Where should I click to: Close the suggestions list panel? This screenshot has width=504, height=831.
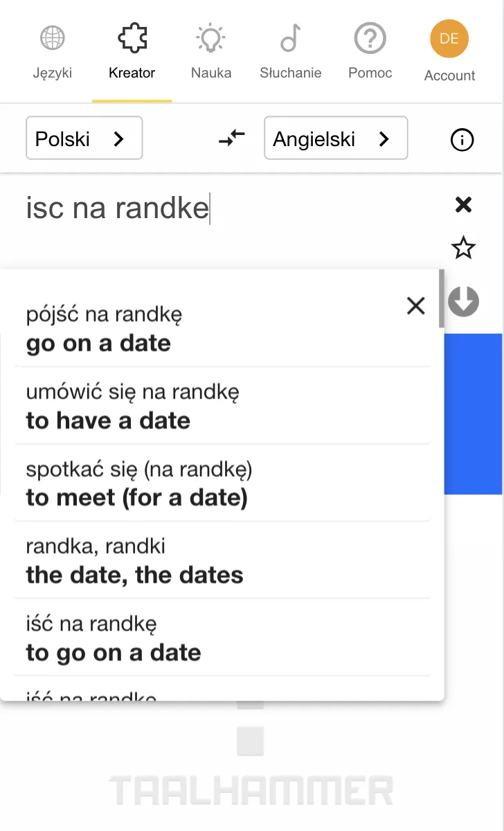pos(415,305)
